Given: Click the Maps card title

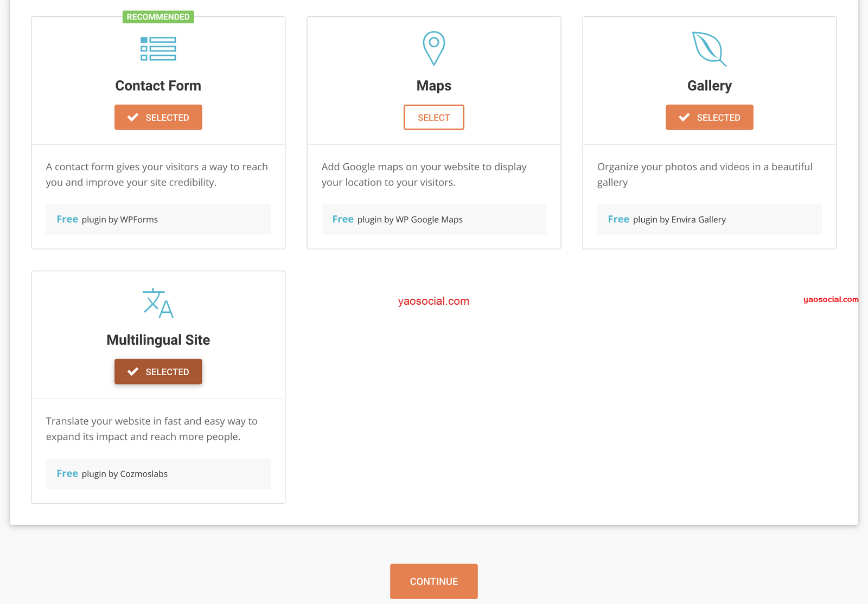Looking at the screenshot, I should 433,86.
